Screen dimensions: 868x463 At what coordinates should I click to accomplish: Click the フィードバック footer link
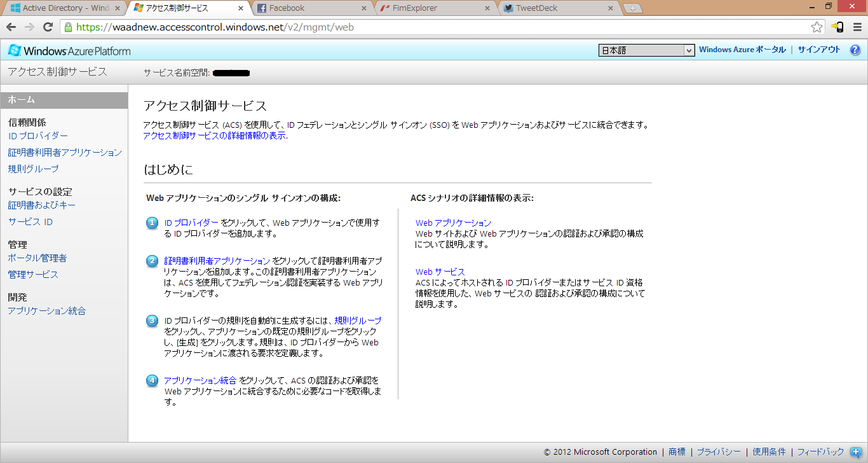[x=821, y=452]
